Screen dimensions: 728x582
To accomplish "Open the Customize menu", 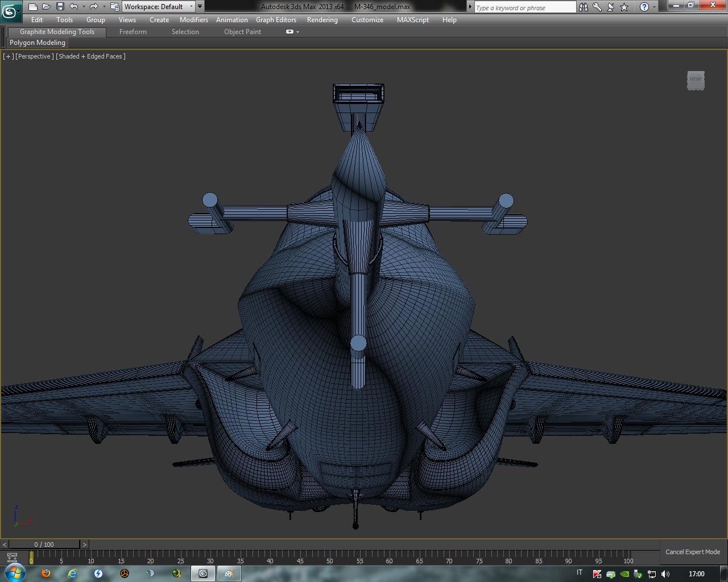I will [367, 20].
